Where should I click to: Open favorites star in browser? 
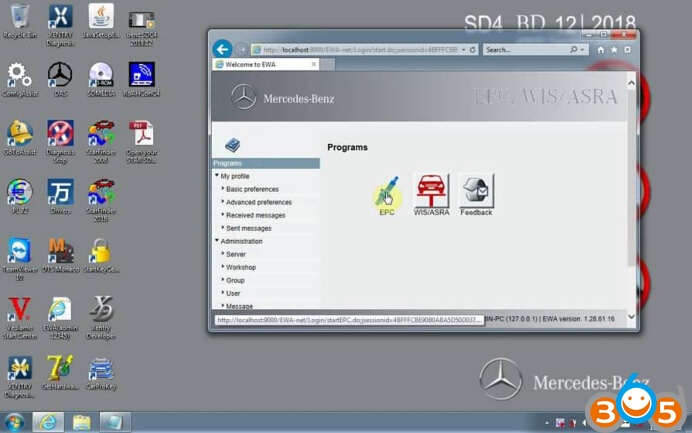click(x=614, y=50)
